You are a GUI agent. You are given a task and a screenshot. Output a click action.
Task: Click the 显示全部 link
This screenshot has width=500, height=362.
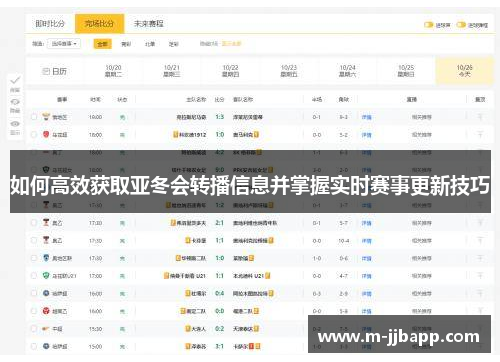pos(232,44)
